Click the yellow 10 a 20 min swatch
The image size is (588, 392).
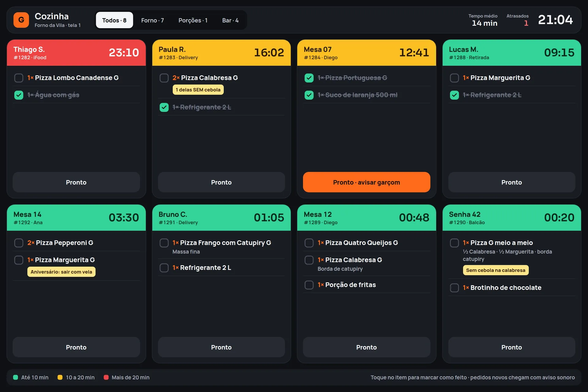point(60,377)
